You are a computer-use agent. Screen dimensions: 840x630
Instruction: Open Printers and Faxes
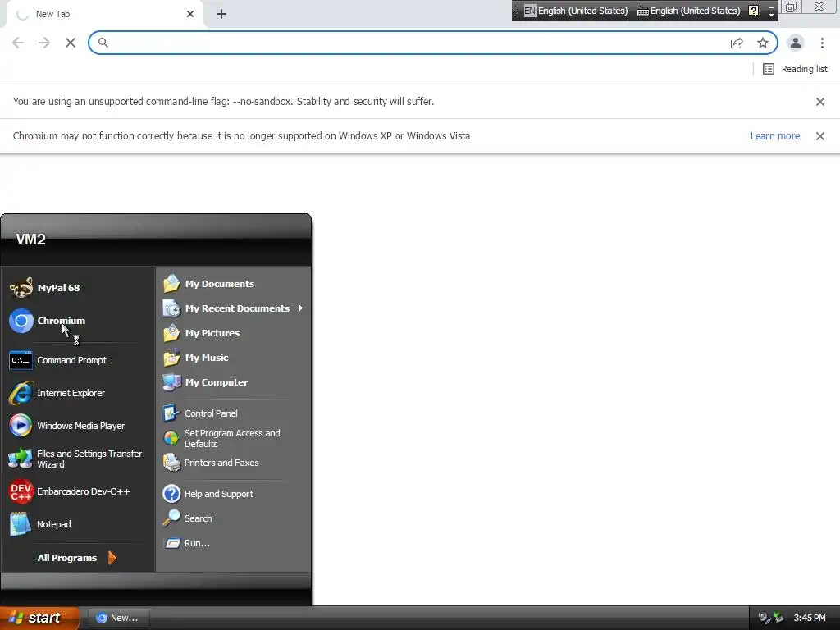pyautogui.click(x=233, y=463)
